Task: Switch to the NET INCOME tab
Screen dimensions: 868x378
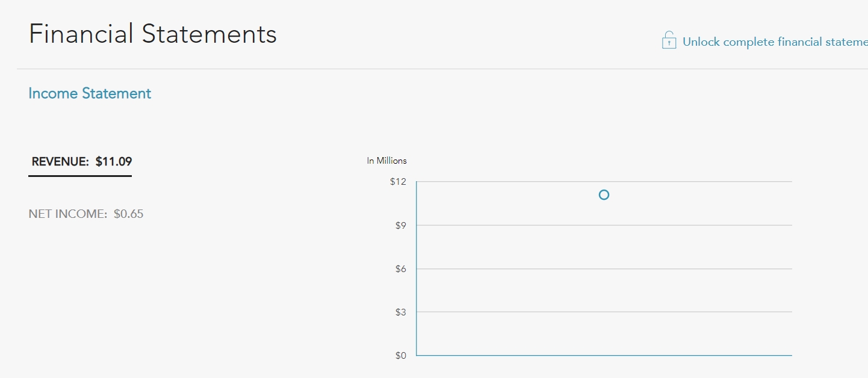Action: 86,214
